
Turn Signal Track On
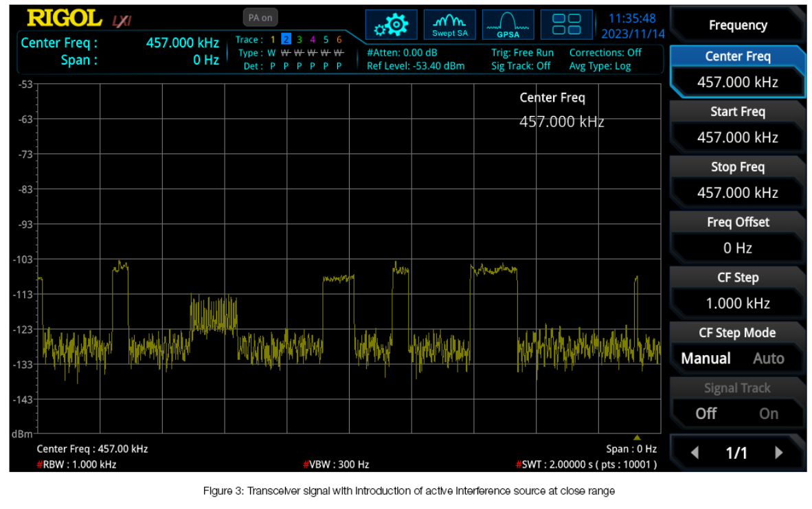(769, 414)
